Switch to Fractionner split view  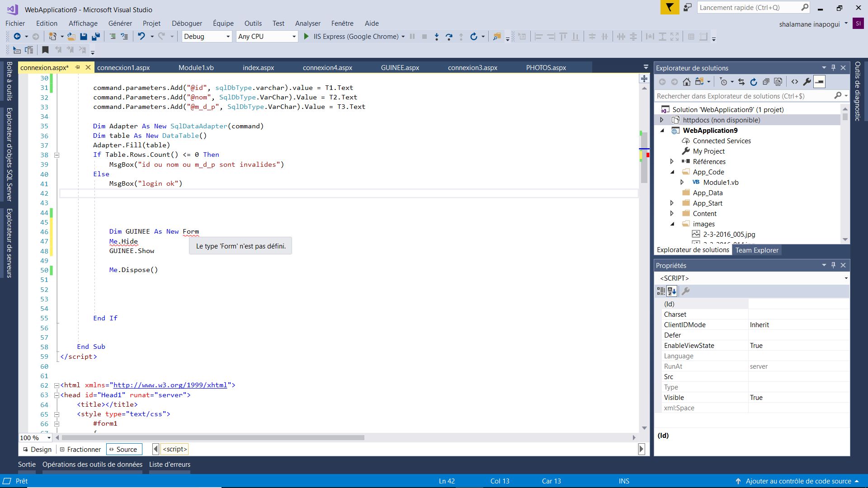(x=80, y=450)
